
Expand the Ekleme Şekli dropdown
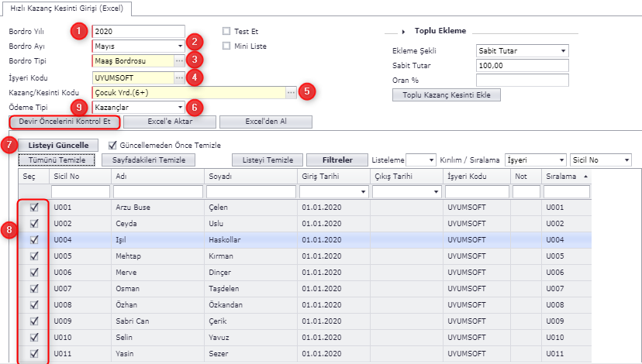point(563,51)
